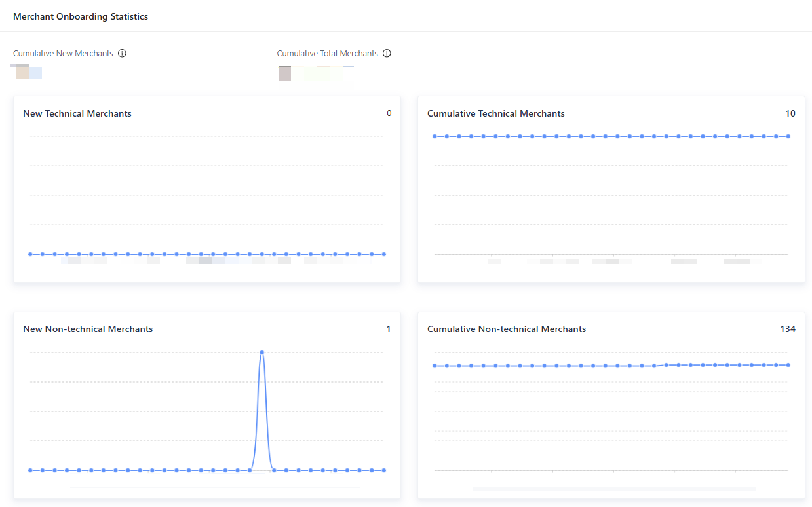This screenshot has height=507, width=812.
Task: Click info icon beside Cumulative New Merchants
Action: 122,54
